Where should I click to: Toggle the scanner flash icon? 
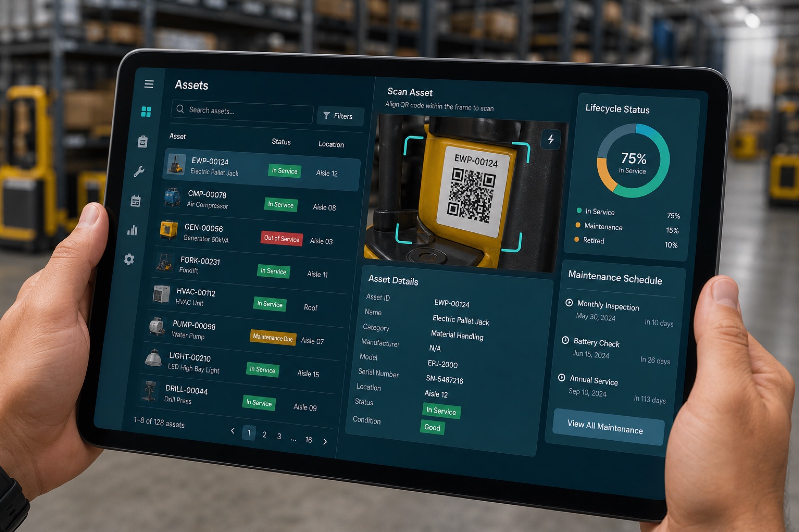click(551, 139)
